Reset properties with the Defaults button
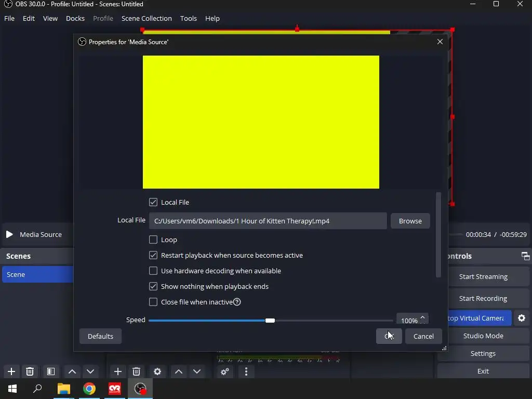 click(100, 336)
